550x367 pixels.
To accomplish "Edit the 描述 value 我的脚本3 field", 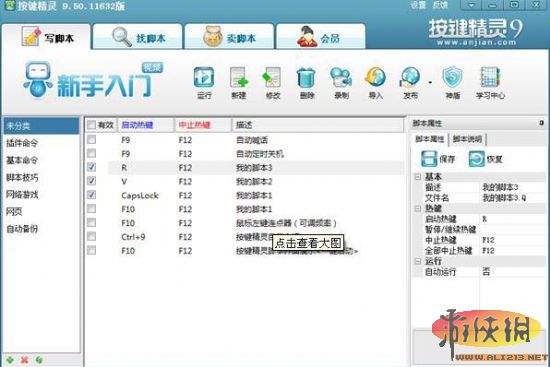I will (512, 187).
